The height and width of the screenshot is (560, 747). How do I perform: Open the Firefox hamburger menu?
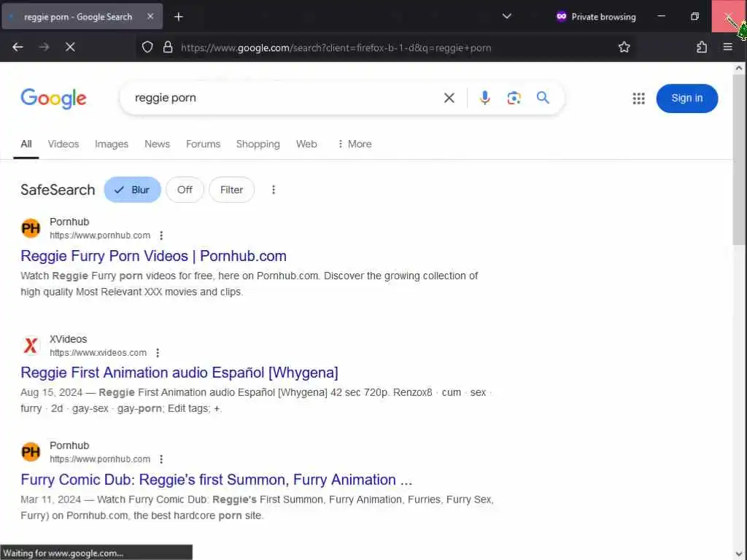click(x=727, y=47)
